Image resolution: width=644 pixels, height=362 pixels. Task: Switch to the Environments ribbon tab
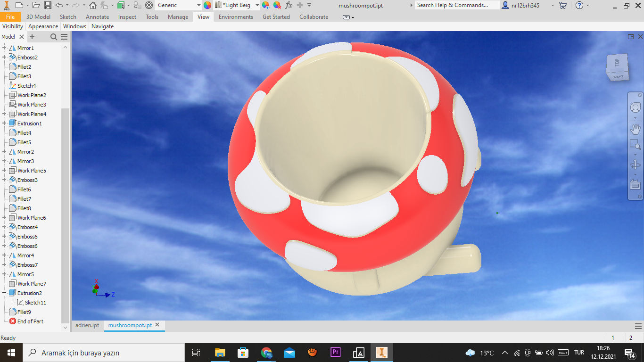pyautogui.click(x=236, y=17)
